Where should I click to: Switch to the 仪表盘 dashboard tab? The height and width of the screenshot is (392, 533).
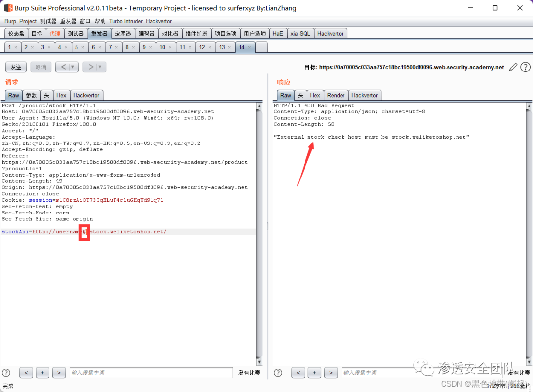[x=16, y=34]
